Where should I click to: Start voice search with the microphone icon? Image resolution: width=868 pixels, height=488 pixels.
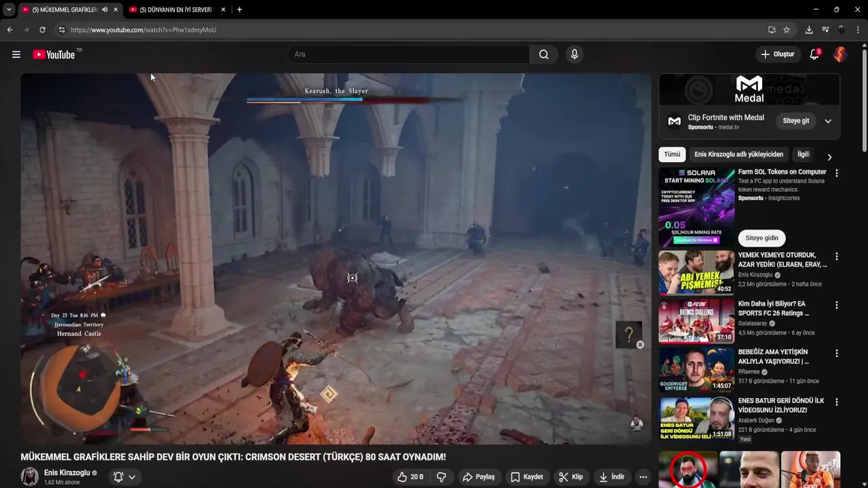pyautogui.click(x=574, y=54)
